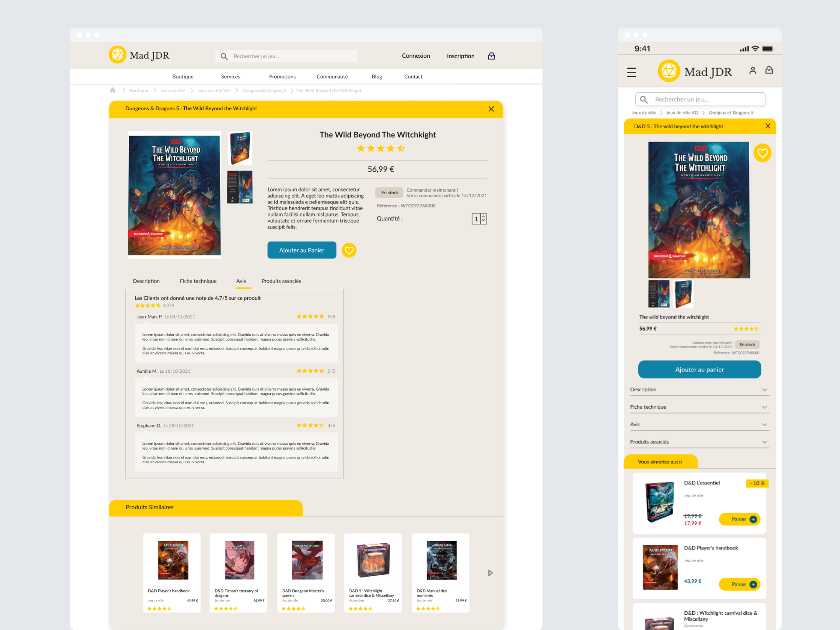Select the Avis tab
Viewport: 840px width, 630px height.
(x=241, y=281)
